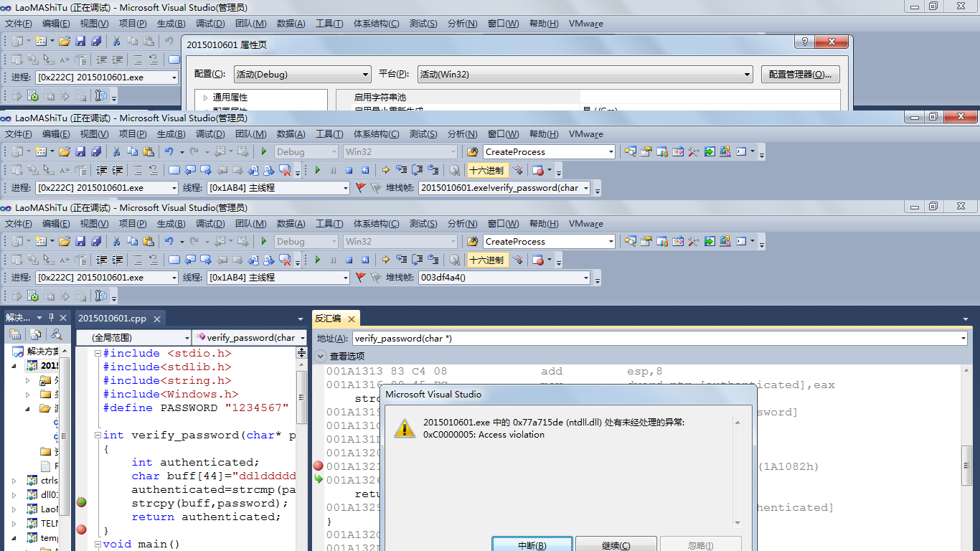Image resolution: width=980 pixels, height=551 pixels.
Task: Toggle breakpoint beside the strcpy(buff,password) line
Action: pyautogui.click(x=81, y=502)
